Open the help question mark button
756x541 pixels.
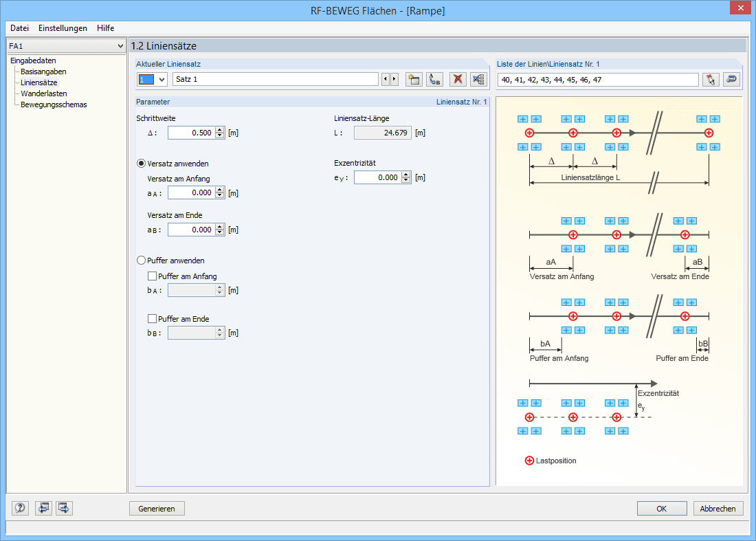(20, 508)
